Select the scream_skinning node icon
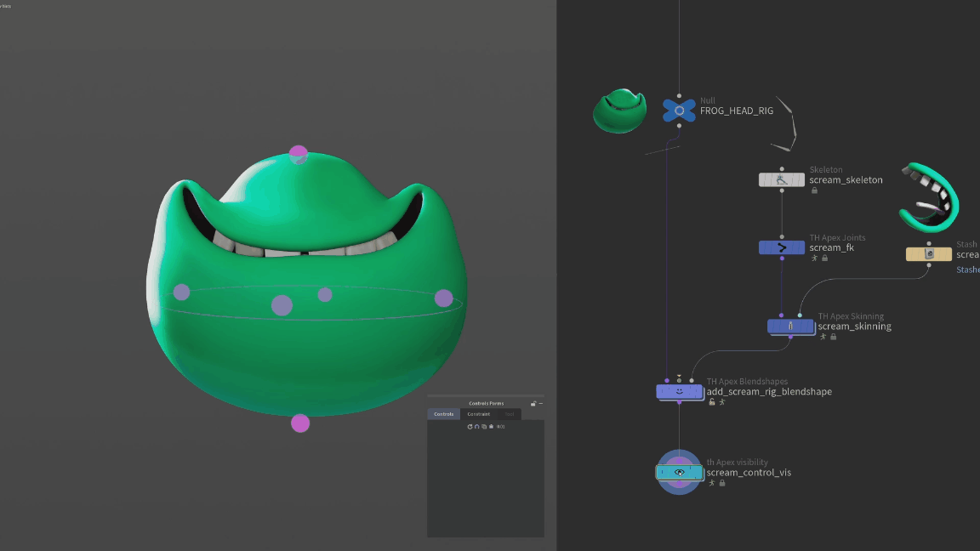 click(x=790, y=327)
